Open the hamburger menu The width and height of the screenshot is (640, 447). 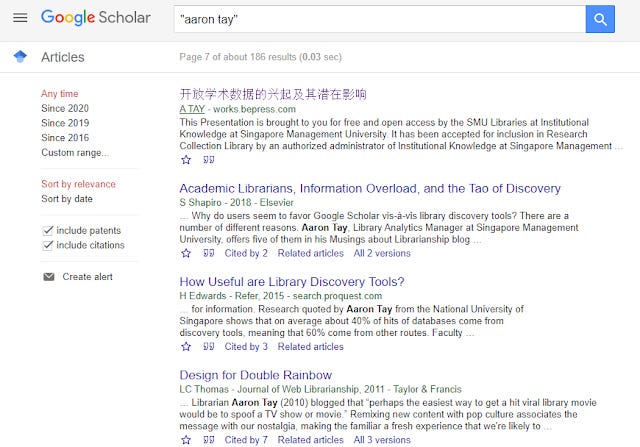pos(20,18)
